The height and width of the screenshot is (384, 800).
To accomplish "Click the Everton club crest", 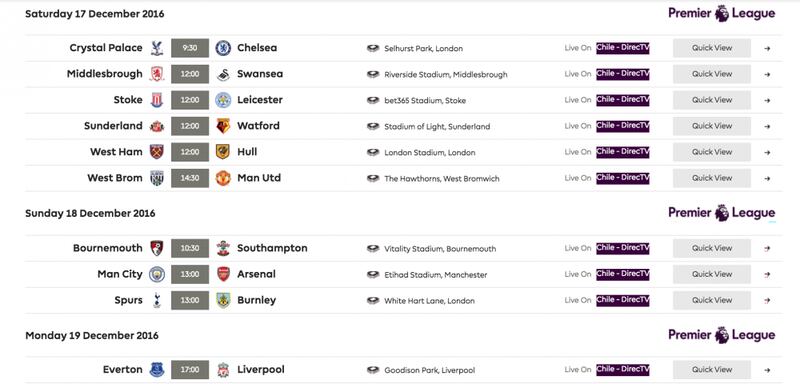I will pos(157,370).
